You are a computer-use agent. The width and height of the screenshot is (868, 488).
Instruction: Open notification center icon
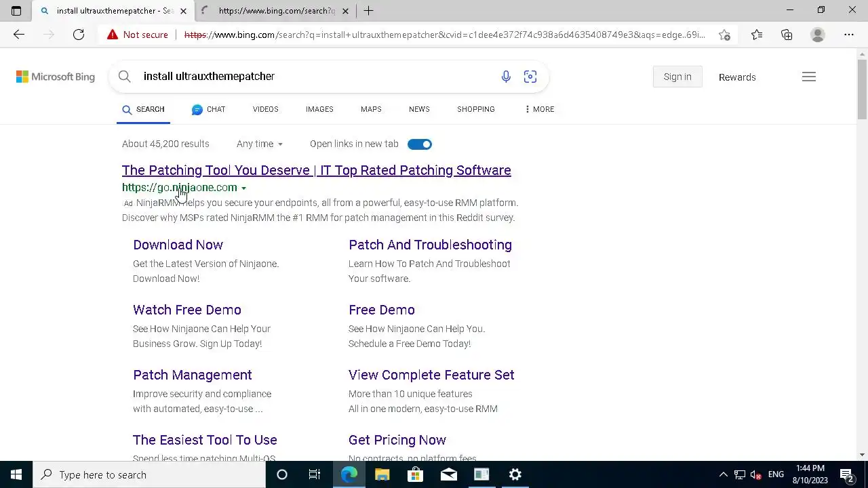[x=846, y=474]
